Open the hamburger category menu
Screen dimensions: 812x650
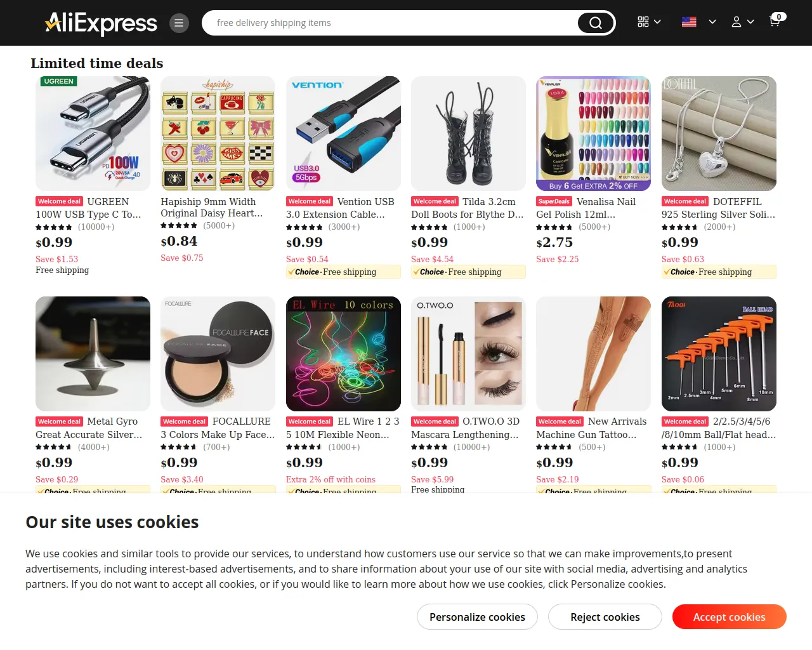tap(179, 23)
